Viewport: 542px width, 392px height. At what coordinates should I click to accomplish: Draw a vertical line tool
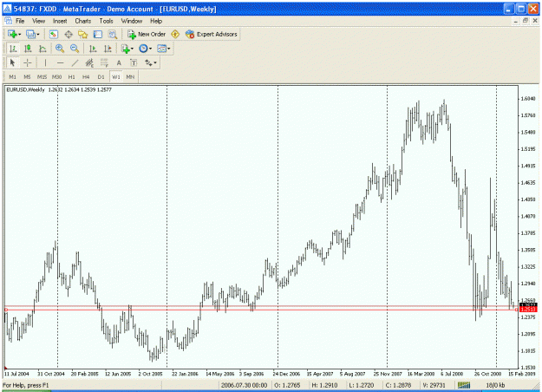[x=45, y=63]
